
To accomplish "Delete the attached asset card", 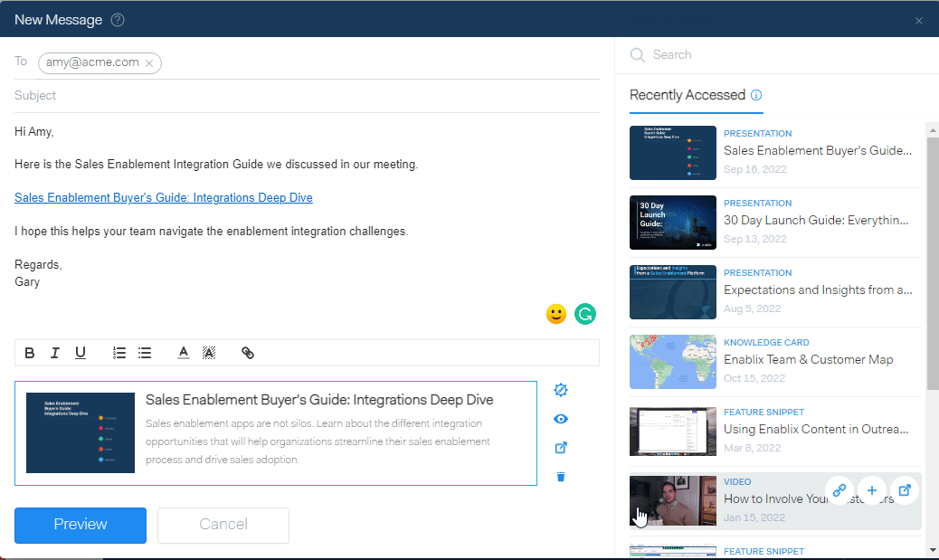I will coord(561,477).
